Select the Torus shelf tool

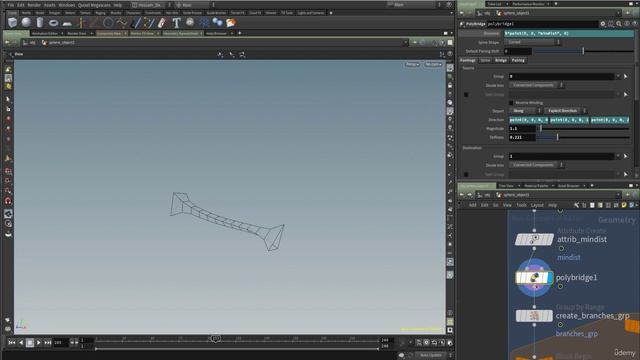pyautogui.click(x=53, y=23)
